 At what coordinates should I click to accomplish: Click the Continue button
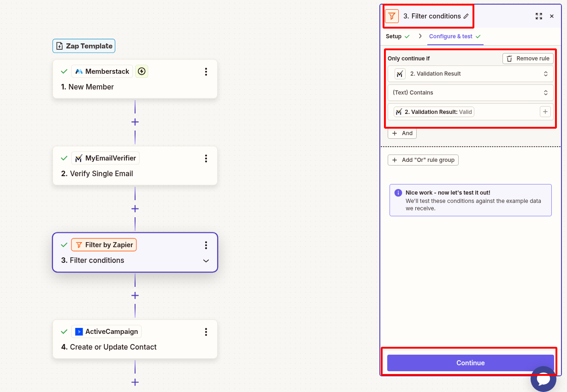[470, 362]
